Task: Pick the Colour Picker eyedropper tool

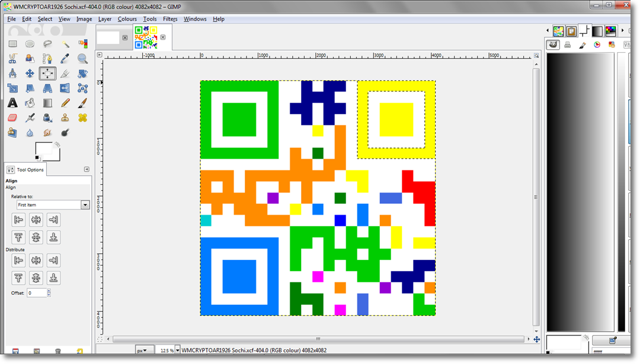Action: (x=65, y=59)
